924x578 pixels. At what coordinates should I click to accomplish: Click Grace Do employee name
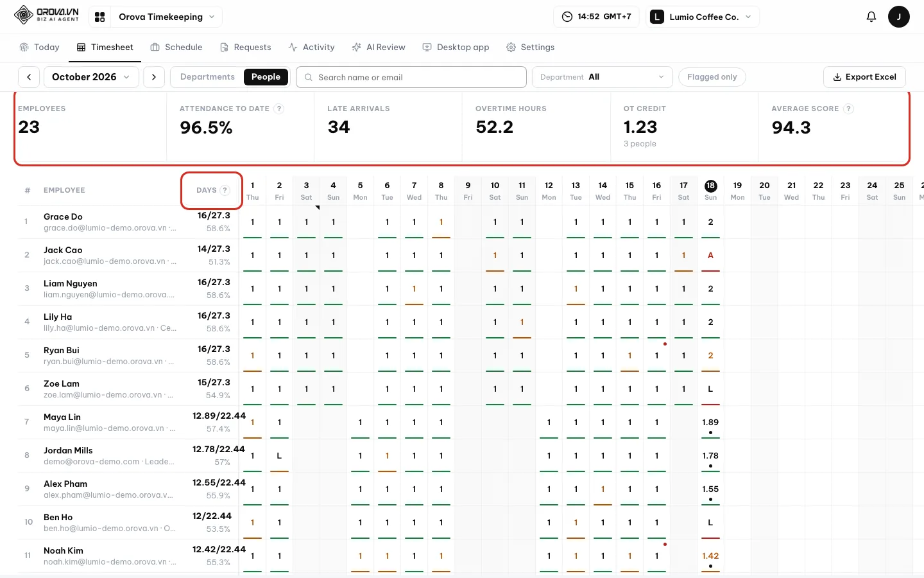63,217
